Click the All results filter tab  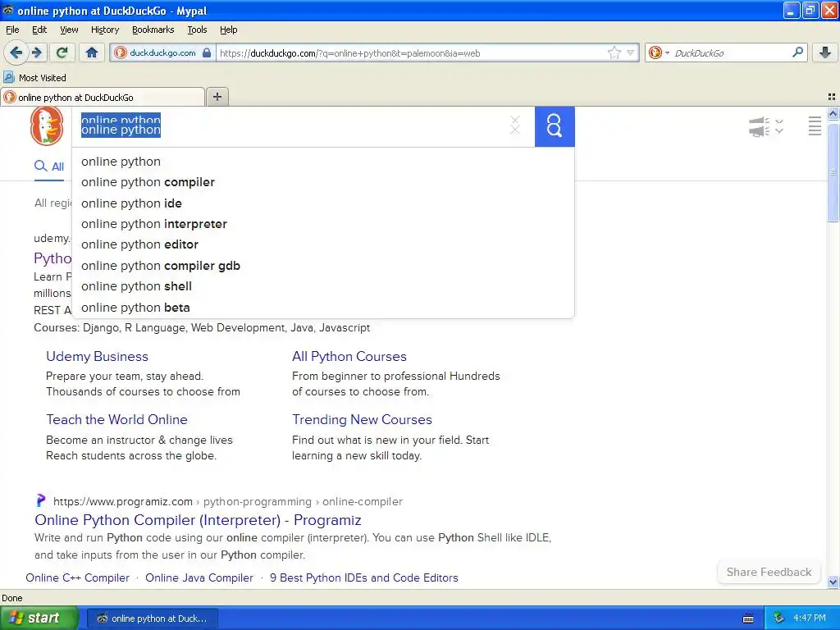(49, 167)
